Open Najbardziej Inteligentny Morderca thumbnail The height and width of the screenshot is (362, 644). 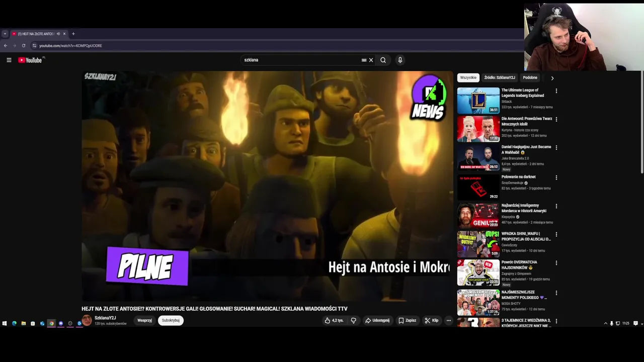[478, 215]
